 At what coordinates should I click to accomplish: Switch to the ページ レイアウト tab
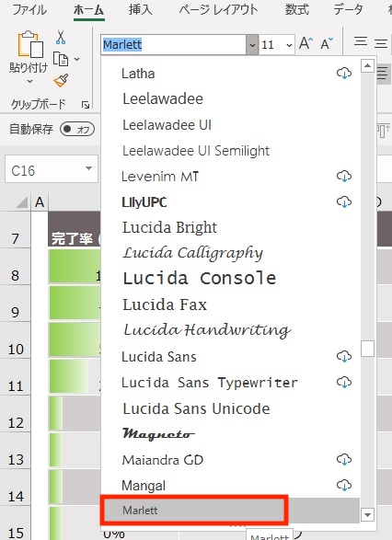pos(218,9)
